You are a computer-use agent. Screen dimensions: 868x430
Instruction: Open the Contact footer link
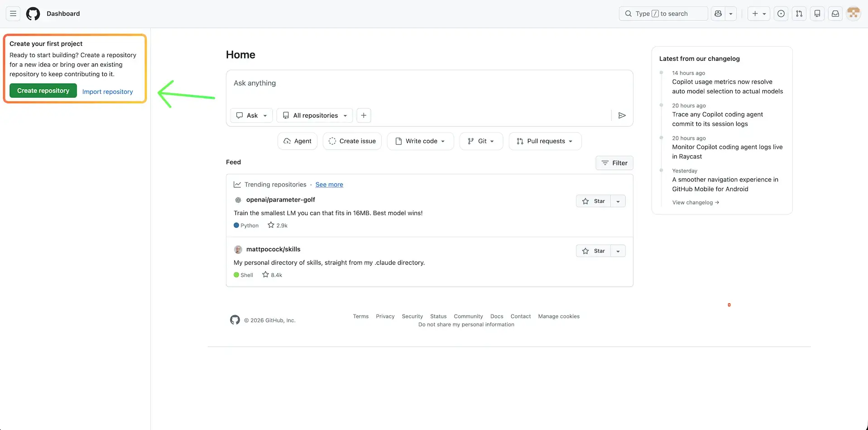tap(521, 316)
